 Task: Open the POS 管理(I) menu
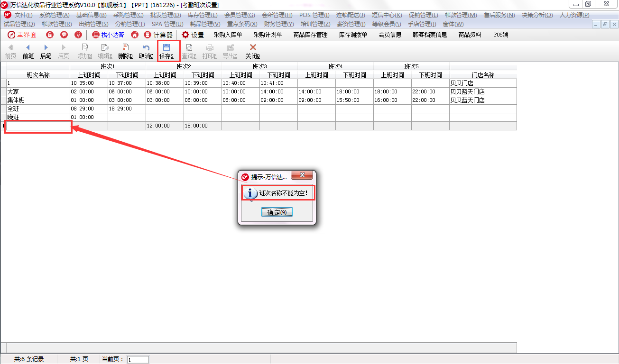[x=314, y=15]
